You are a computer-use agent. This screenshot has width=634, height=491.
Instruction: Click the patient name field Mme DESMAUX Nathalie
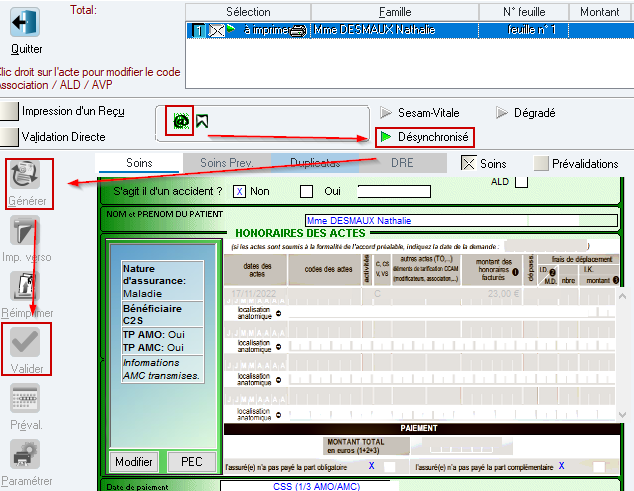coord(461,220)
